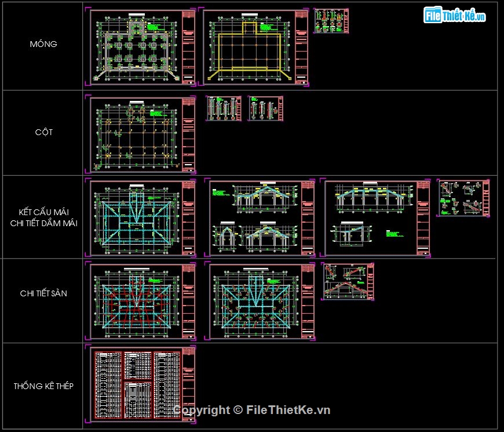
Task: Select the THỐNG KÊ THÉP label
Action: 43,386
